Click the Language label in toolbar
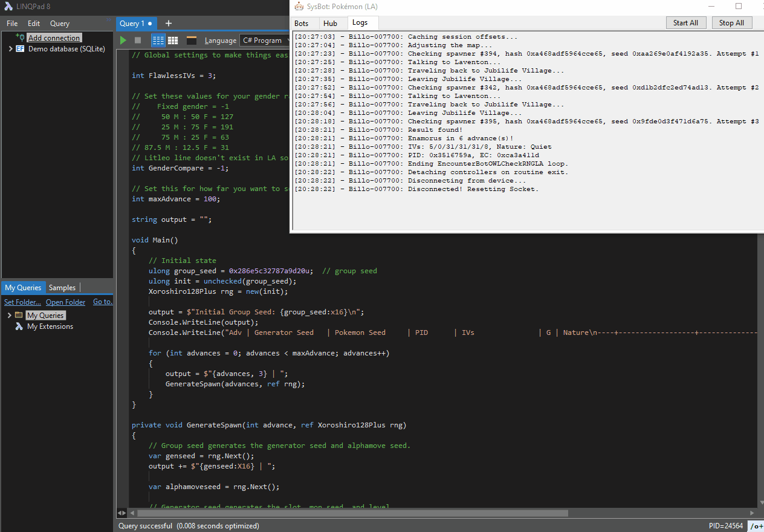764x532 pixels. click(221, 41)
